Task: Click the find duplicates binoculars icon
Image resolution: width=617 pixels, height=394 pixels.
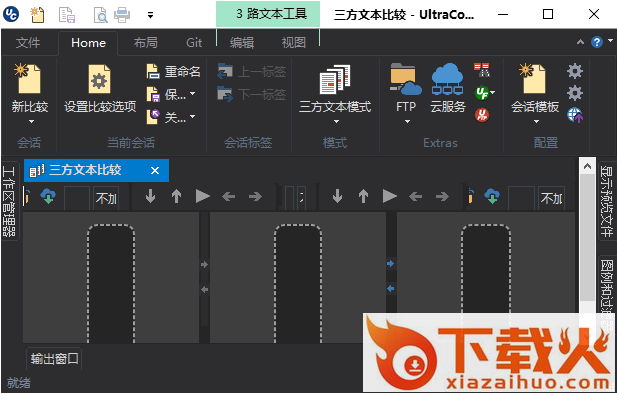Action: 481,70
